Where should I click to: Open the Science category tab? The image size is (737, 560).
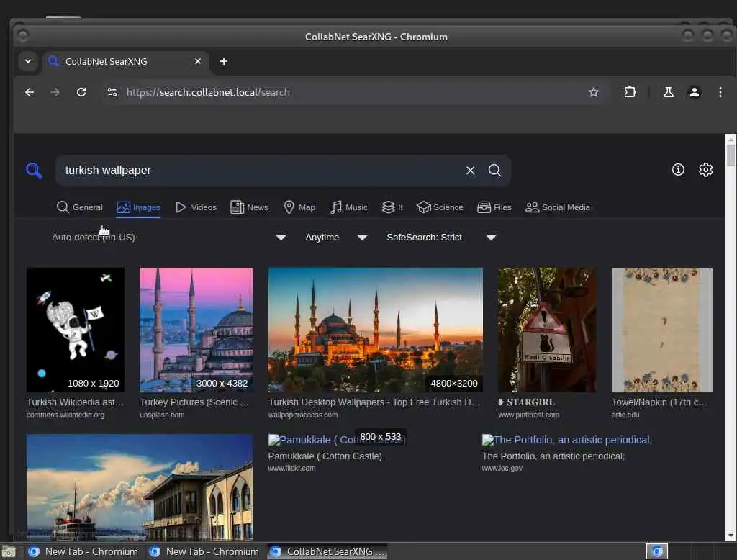(x=440, y=207)
